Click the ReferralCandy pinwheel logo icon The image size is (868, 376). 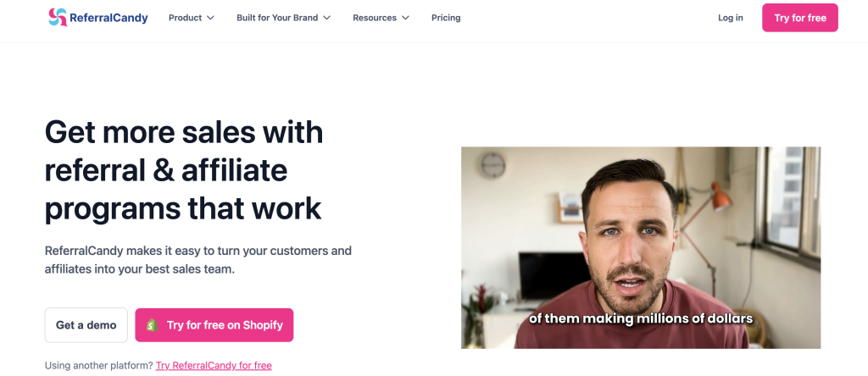coord(58,18)
